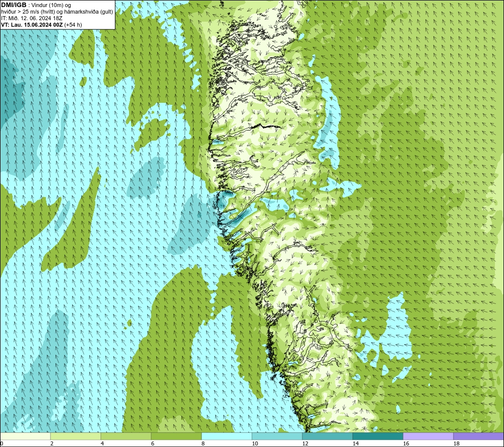Click the 16–18 m/s lavender legend swatch
Image resolution: width=504 pixels, height=447 pixels.
click(428, 436)
